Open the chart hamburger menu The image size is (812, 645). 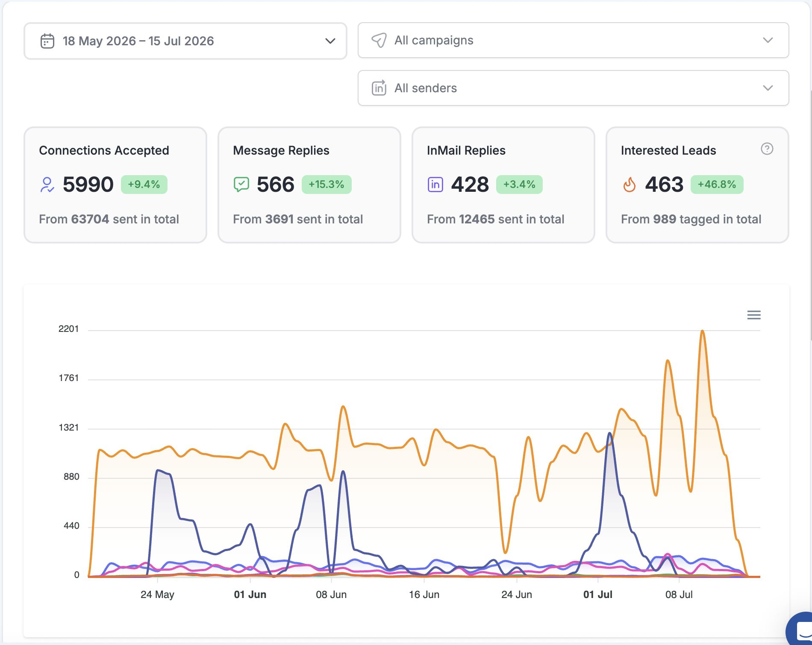pos(753,315)
